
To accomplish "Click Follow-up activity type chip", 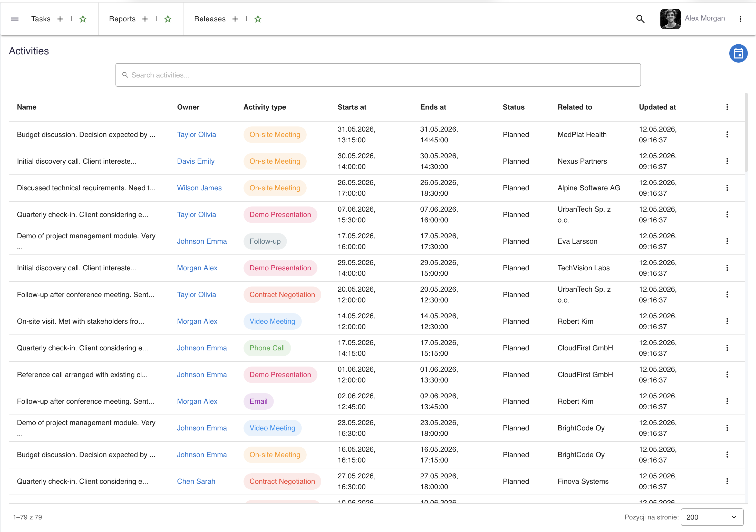I will [265, 241].
